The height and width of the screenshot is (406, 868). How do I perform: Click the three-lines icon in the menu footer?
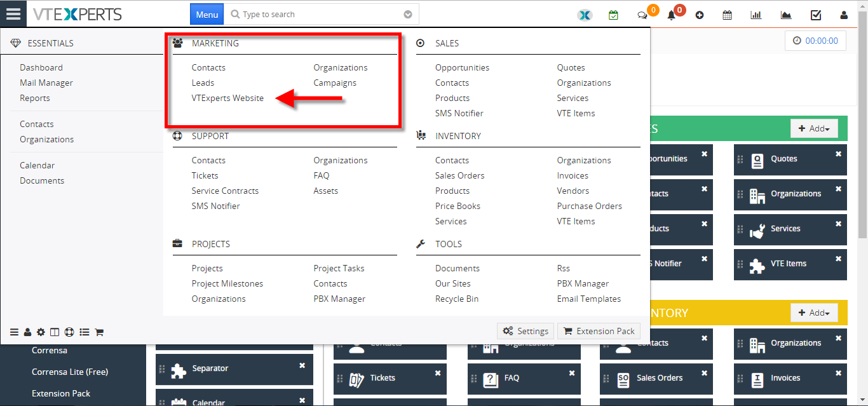14,332
